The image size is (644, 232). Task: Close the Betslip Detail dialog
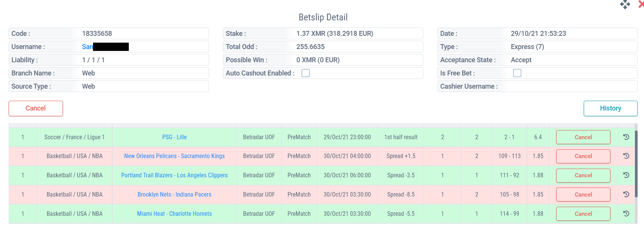click(641, 4)
